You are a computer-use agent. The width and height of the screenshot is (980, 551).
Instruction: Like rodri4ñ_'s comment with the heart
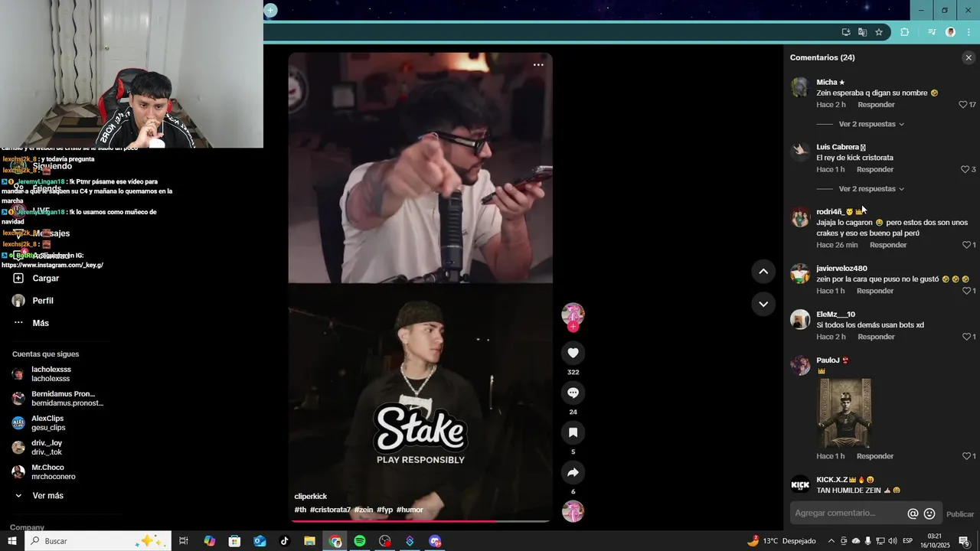point(966,245)
